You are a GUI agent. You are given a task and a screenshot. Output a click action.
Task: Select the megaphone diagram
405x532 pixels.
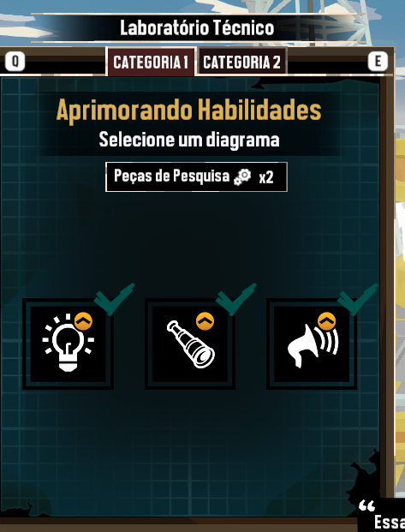[312, 344]
